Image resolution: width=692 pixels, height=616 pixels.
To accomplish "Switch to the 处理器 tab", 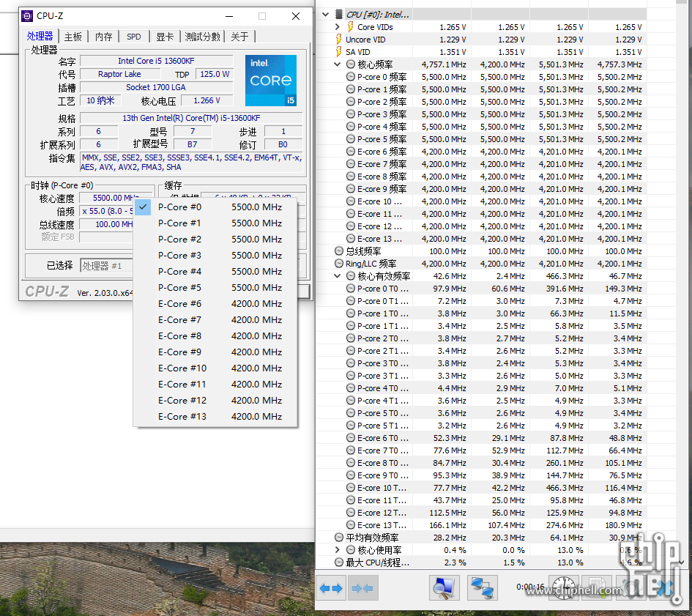I will coord(40,36).
